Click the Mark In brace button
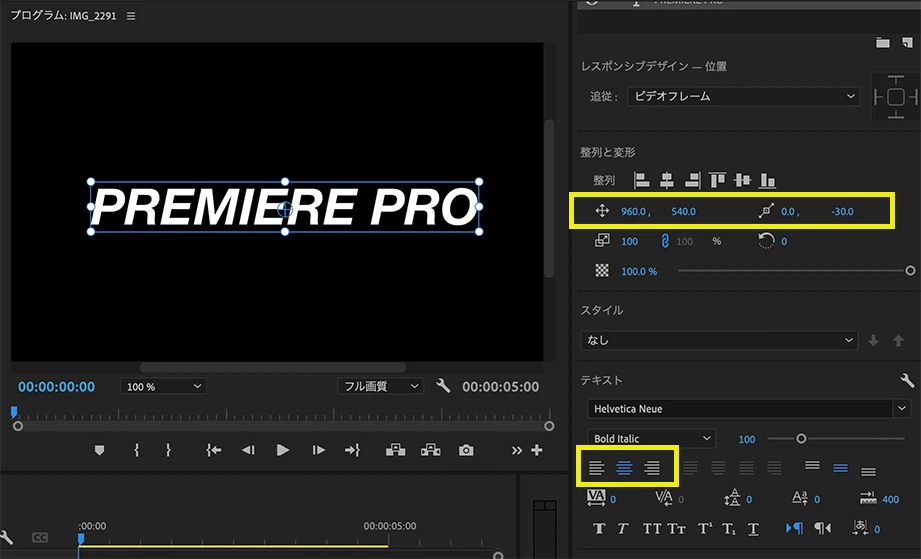Screen dimensions: 921x559 click(136, 450)
